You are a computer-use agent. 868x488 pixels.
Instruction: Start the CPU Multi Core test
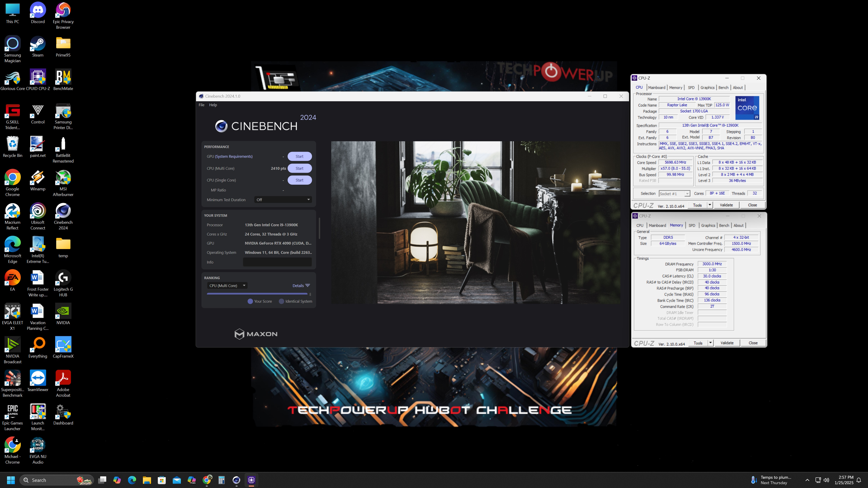[300, 168]
